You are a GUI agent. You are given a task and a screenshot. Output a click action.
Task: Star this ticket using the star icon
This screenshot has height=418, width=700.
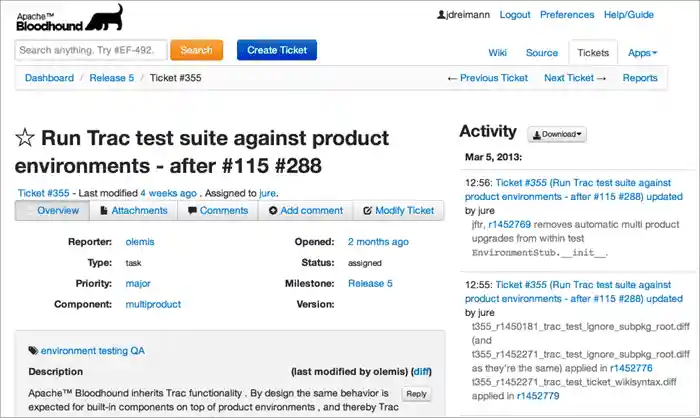coord(25,138)
